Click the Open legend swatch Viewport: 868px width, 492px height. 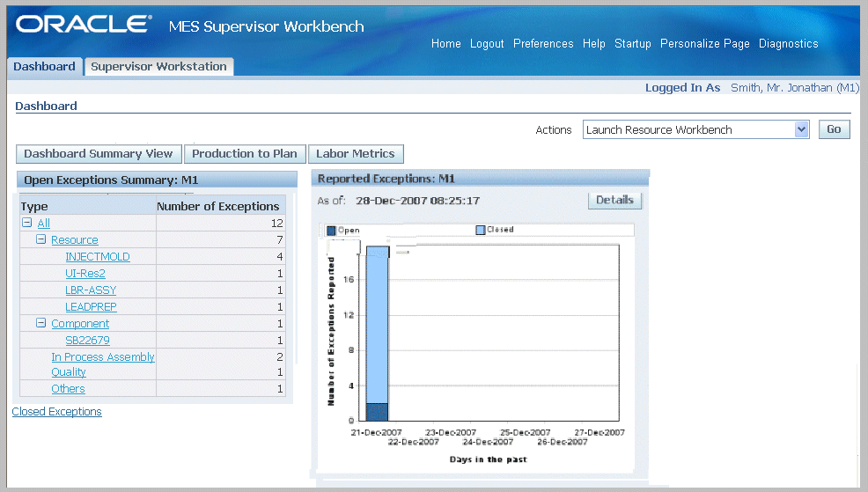point(331,231)
